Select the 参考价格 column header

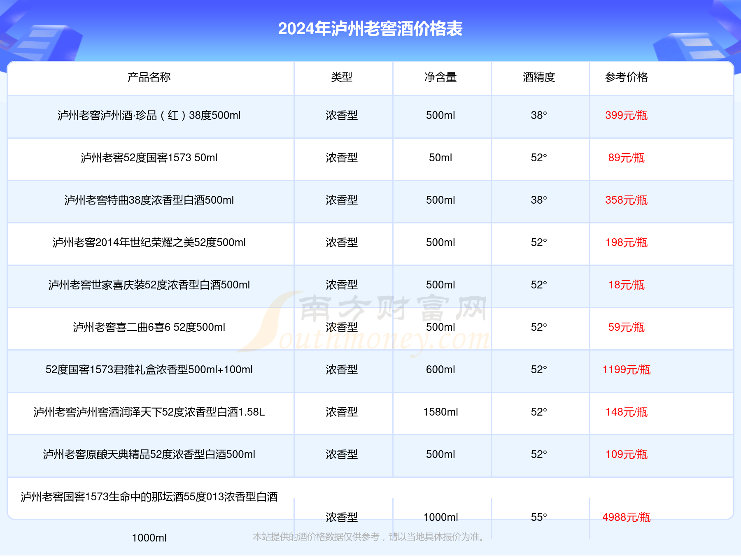627,77
